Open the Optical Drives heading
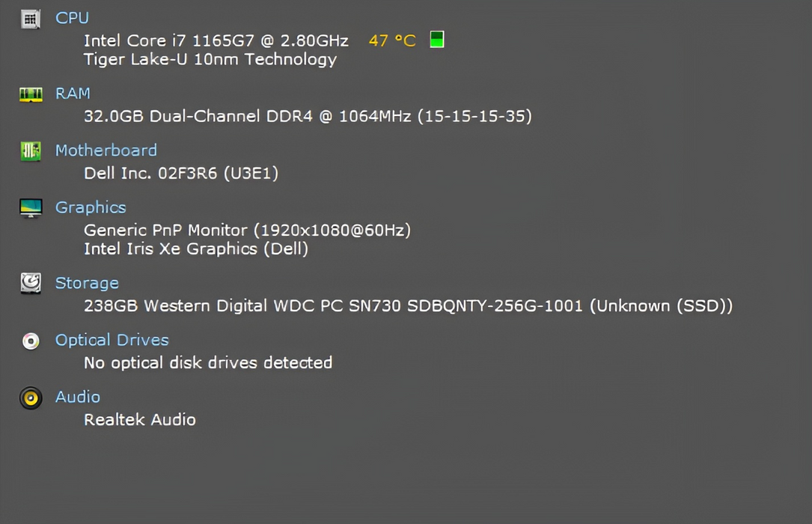 (x=112, y=340)
